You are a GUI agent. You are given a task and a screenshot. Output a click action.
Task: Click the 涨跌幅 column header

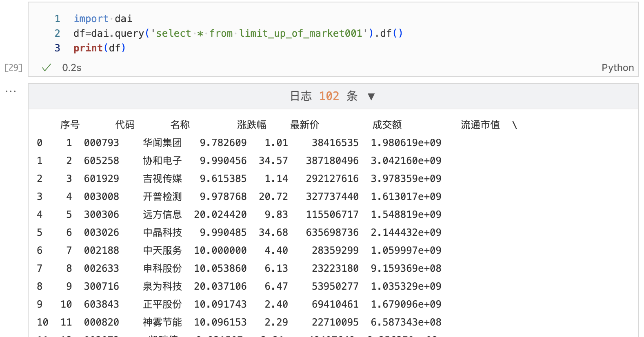[x=251, y=125]
